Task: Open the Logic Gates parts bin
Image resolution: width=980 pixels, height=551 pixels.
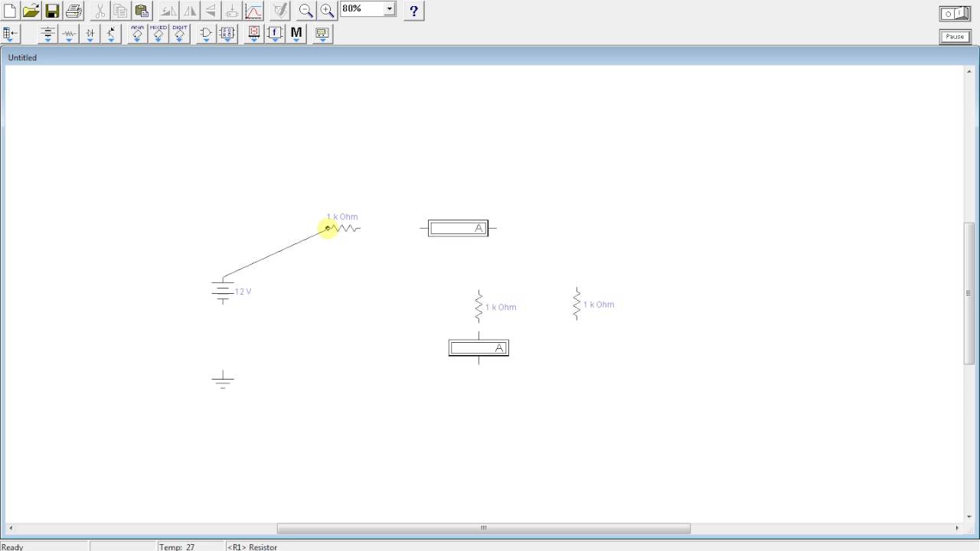Action: 206,34
